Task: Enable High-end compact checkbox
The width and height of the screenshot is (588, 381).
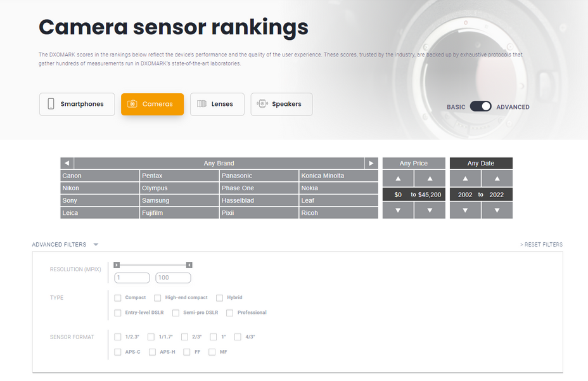Action: coord(158,298)
